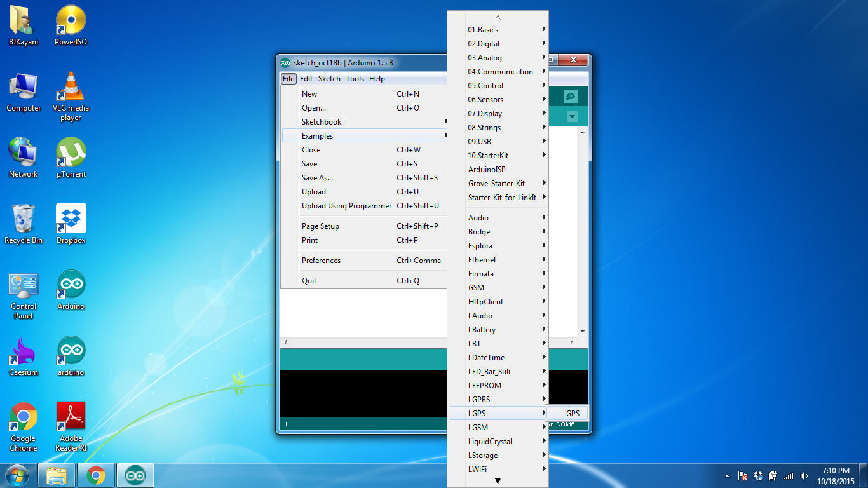Expand Sketchbook submenu
The image size is (868, 488).
pyautogui.click(x=365, y=122)
